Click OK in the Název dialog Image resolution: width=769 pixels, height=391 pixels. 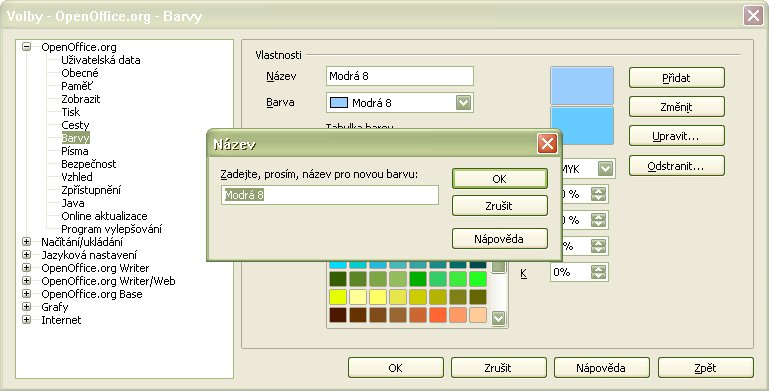(499, 179)
